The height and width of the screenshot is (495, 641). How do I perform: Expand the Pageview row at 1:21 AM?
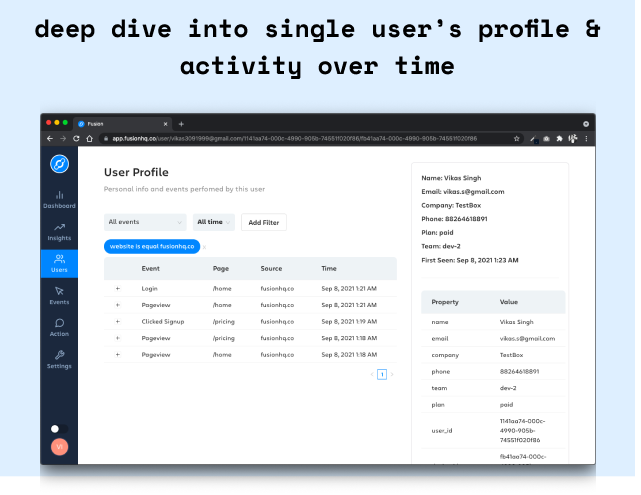point(118,305)
